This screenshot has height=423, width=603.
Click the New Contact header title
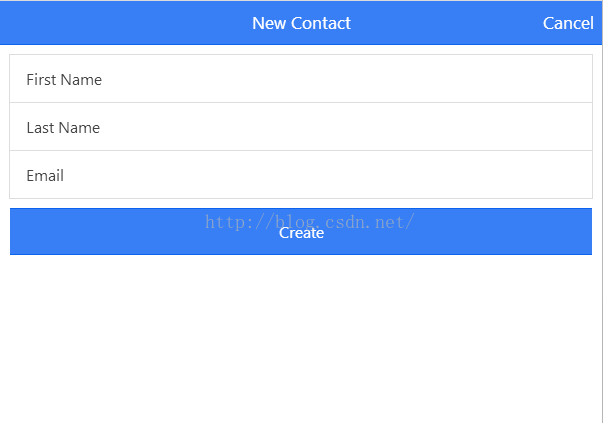click(301, 23)
